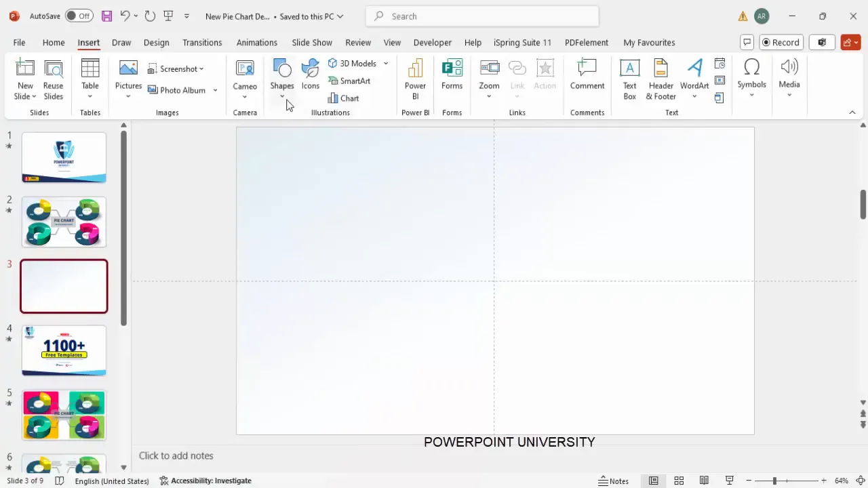868x488 pixels.
Task: Click to add notes field
Action: click(495, 455)
